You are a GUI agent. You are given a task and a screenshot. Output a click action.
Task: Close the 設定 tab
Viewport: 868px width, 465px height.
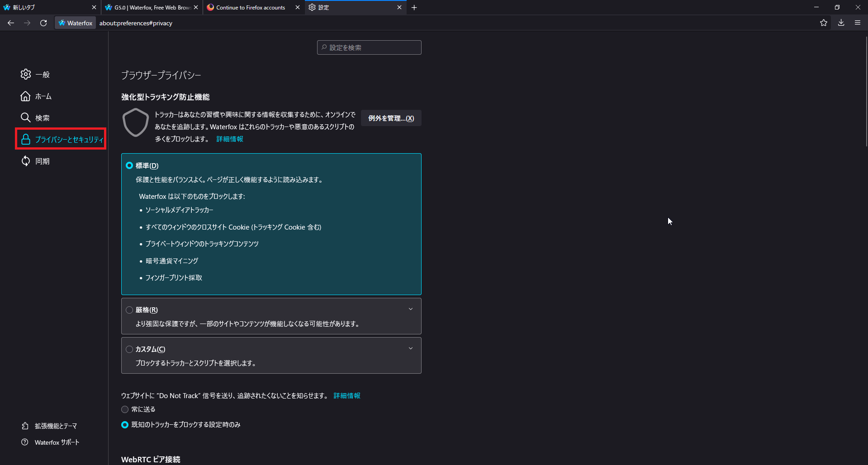(x=399, y=7)
